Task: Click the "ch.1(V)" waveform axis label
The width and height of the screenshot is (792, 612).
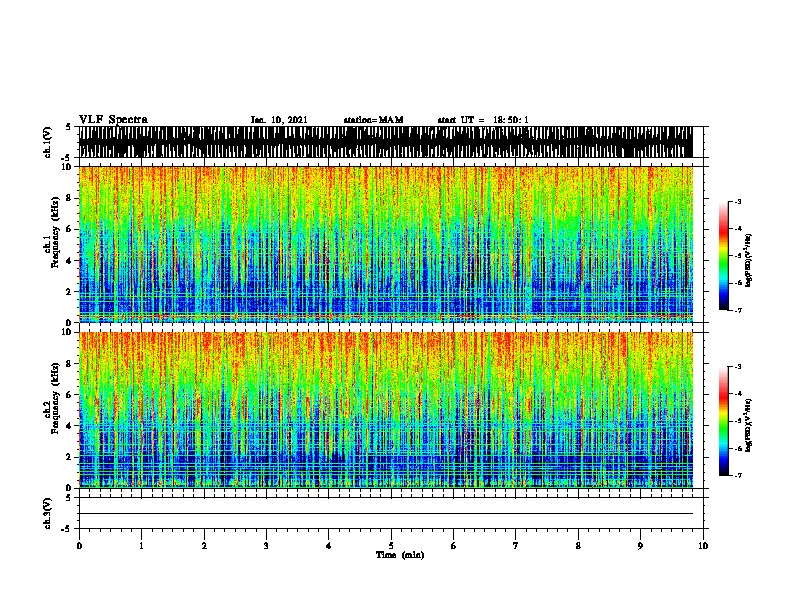Action: click(x=47, y=142)
